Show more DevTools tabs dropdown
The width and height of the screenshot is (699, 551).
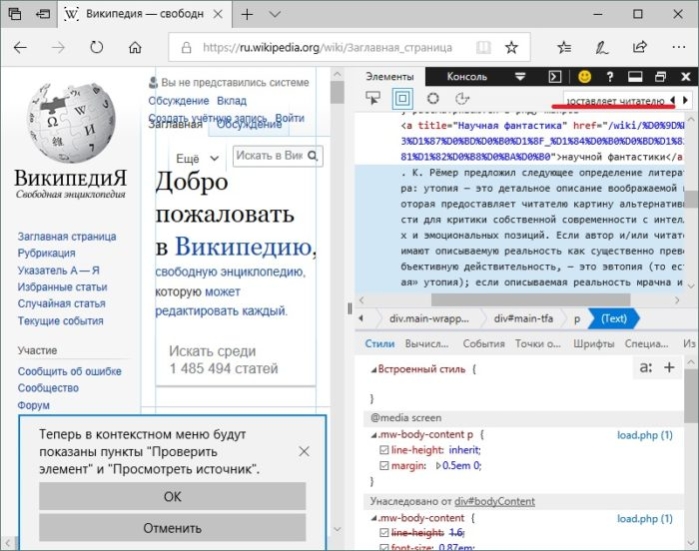pos(520,77)
